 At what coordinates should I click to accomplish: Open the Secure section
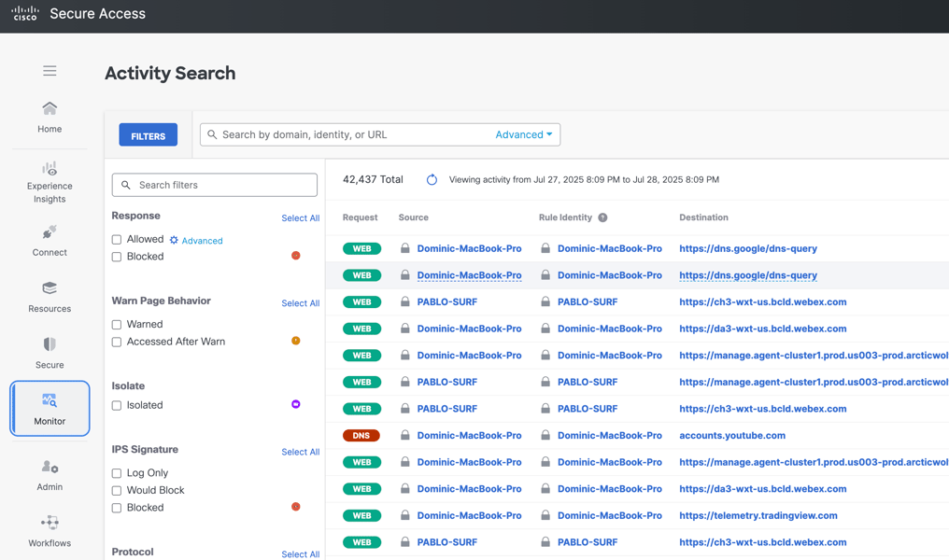tap(50, 353)
